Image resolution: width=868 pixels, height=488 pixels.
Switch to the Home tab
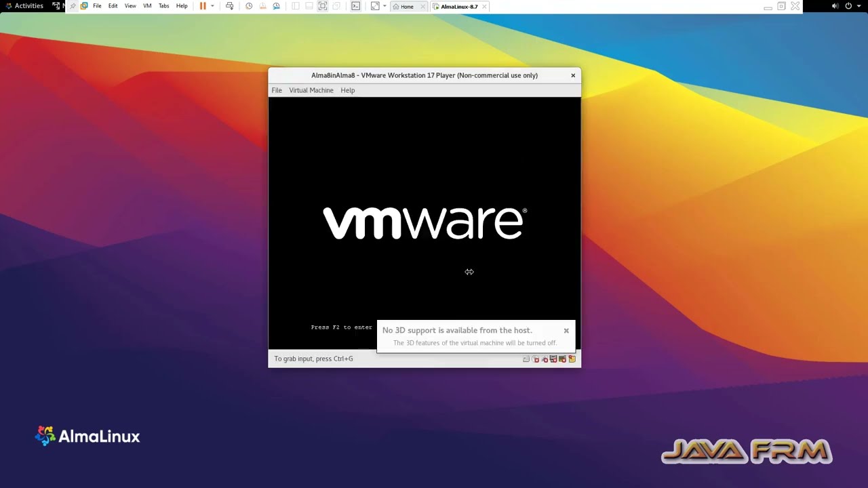click(407, 7)
